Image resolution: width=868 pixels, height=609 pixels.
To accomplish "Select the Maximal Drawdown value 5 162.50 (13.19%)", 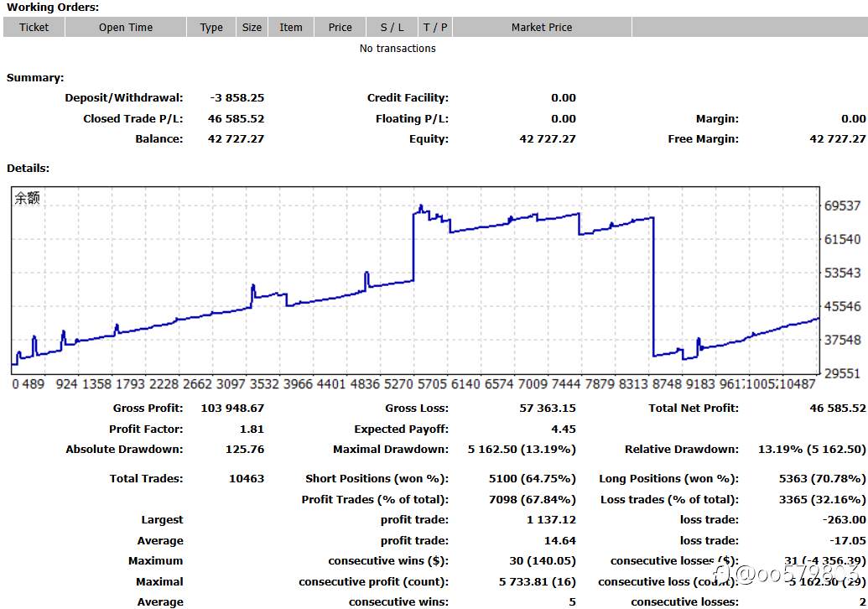I will pyautogui.click(x=522, y=450).
